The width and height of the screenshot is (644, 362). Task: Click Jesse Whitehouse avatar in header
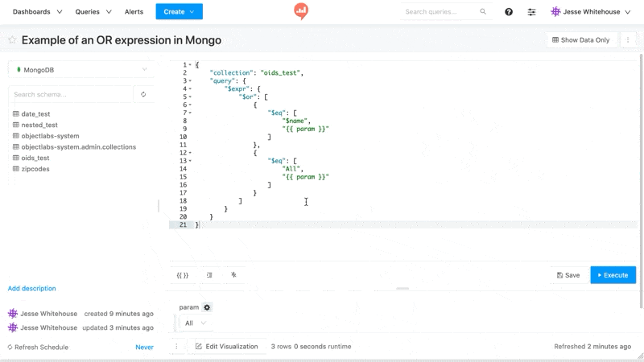(x=555, y=11)
